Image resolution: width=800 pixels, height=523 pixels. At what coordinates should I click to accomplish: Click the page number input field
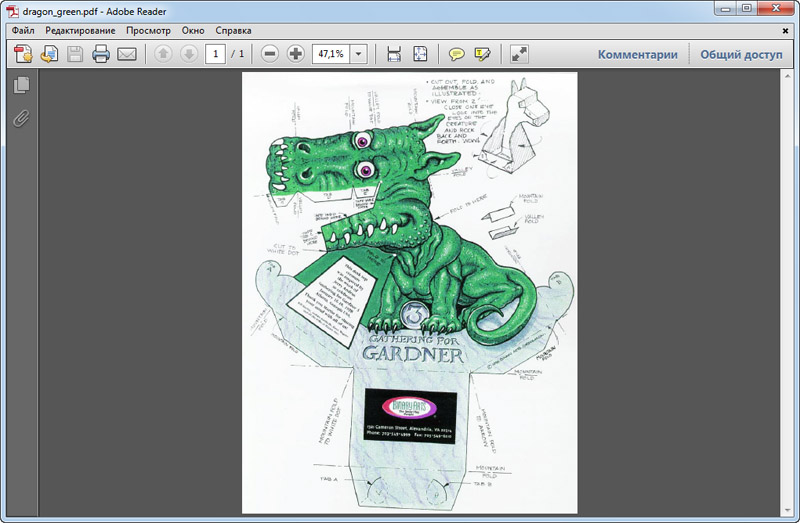point(215,54)
